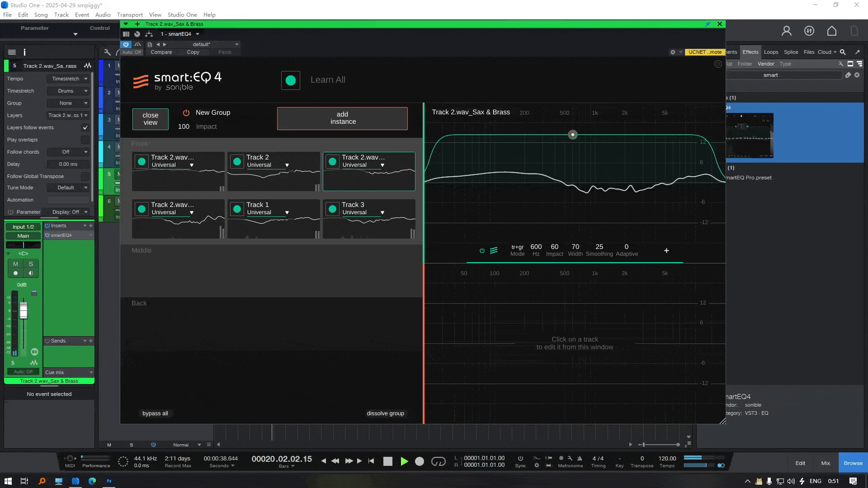Toggle Play overlaps checkbox
The height and width of the screenshot is (488, 868).
(85, 140)
